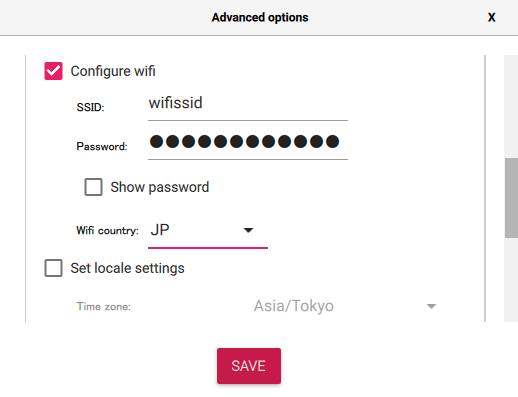
Task: Expand the Time zone dropdown arrow
Action: click(431, 306)
